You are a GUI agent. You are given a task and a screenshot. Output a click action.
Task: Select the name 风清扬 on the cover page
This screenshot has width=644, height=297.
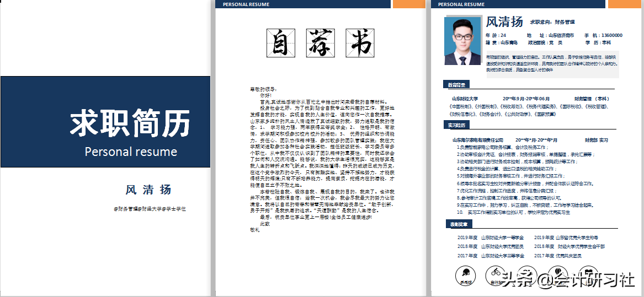click(148, 190)
